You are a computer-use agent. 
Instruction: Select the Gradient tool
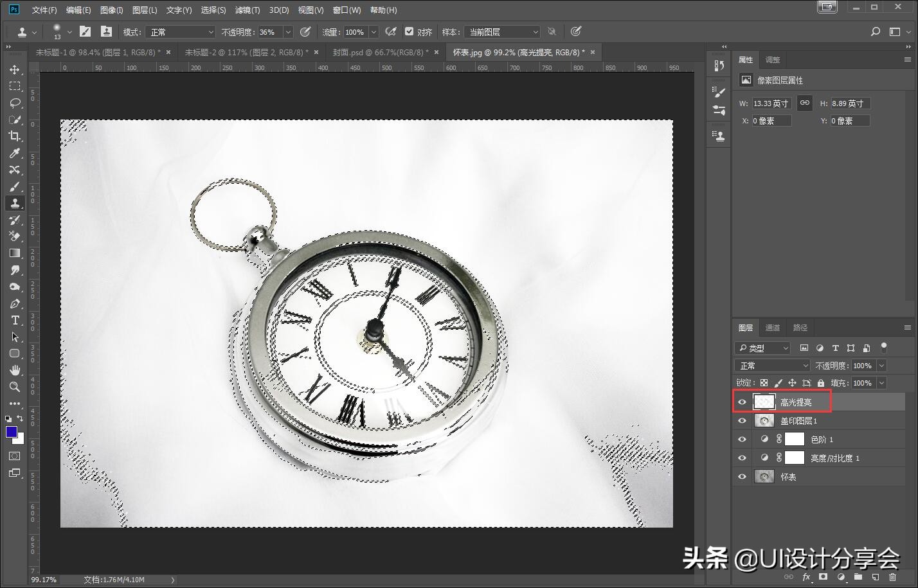tap(15, 253)
